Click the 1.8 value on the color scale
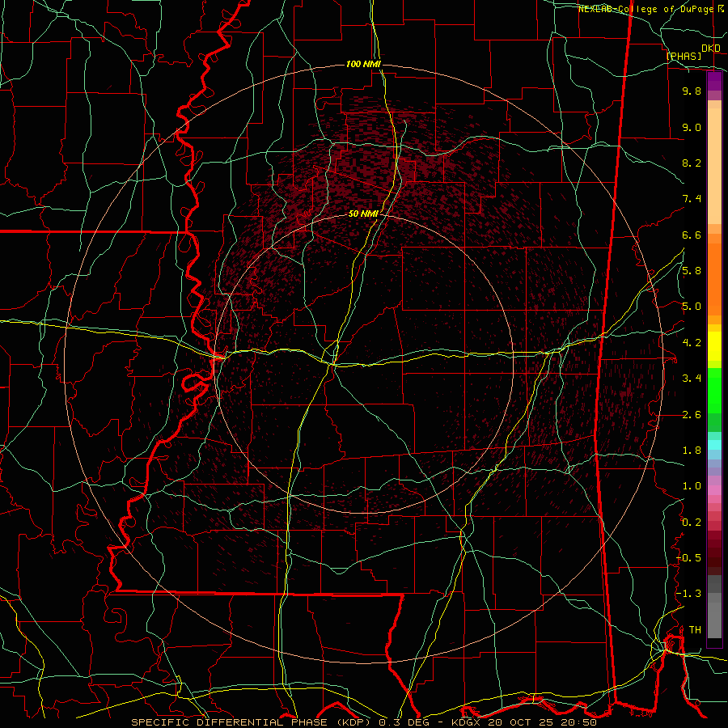Image resolution: width=728 pixels, height=728 pixels. pos(692,451)
